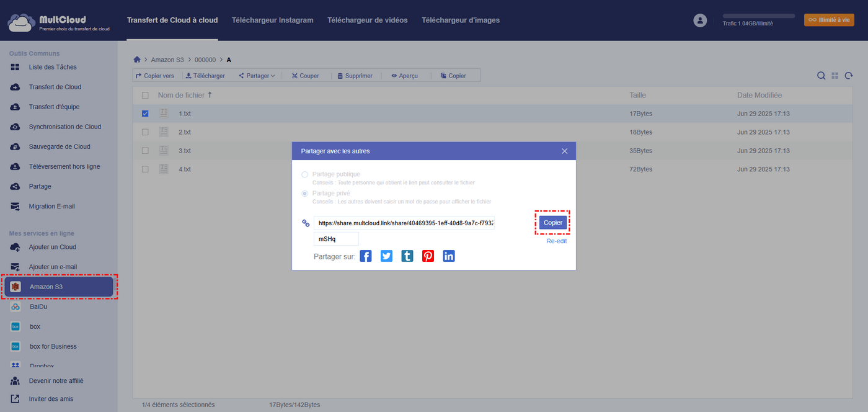Click Aperçu toolbar button
868x412 pixels.
(404, 76)
